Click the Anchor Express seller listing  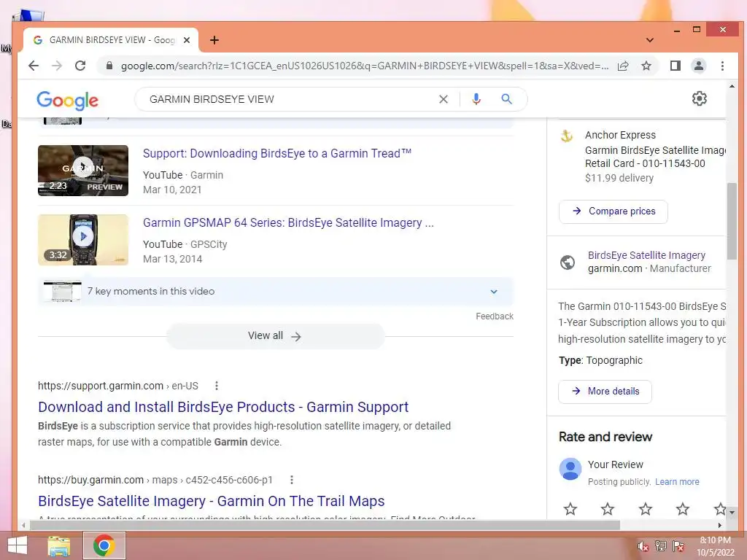(643, 156)
